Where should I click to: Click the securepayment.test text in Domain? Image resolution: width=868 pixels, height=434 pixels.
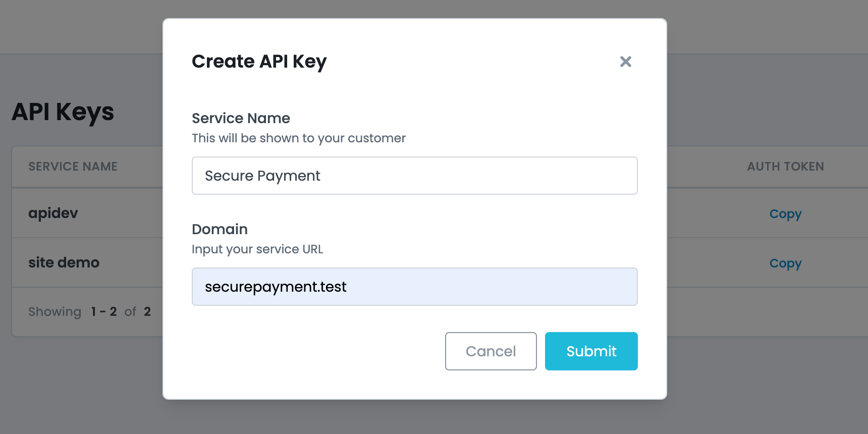[276, 287]
